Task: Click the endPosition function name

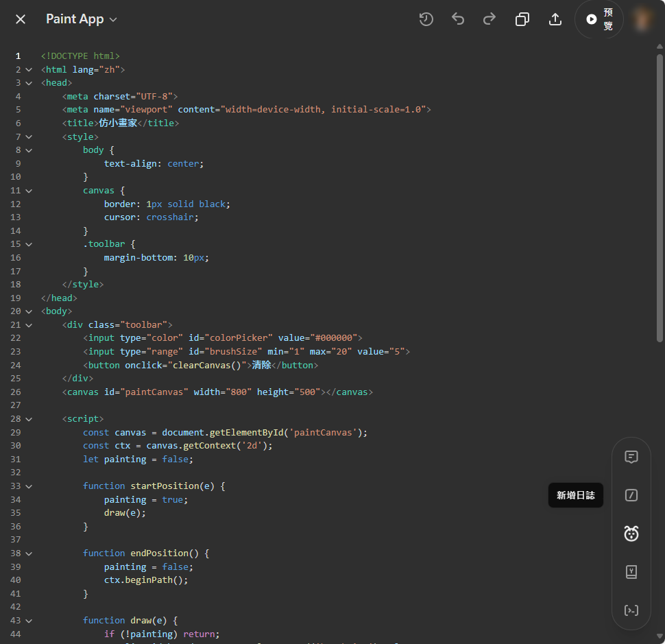Action: click(160, 553)
